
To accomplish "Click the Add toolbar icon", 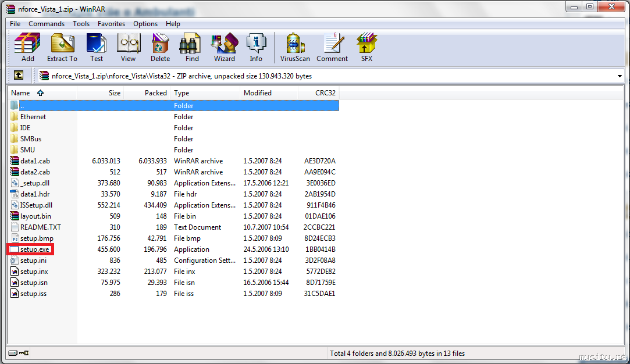I will 27,47.
